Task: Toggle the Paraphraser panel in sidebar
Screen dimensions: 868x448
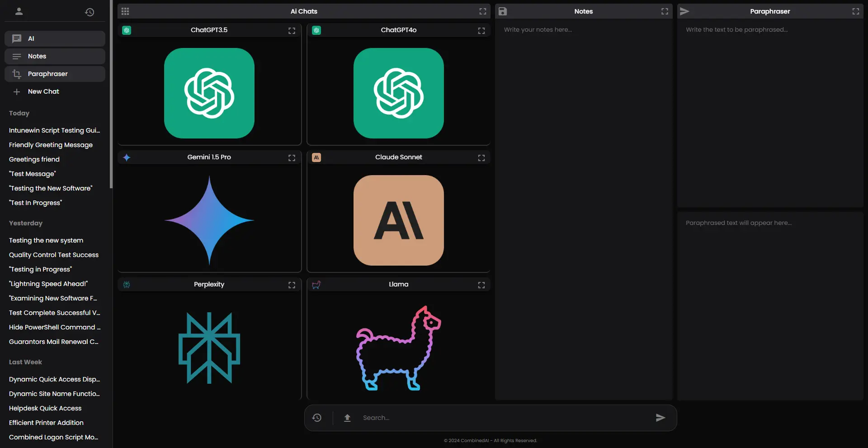Action: click(x=55, y=74)
